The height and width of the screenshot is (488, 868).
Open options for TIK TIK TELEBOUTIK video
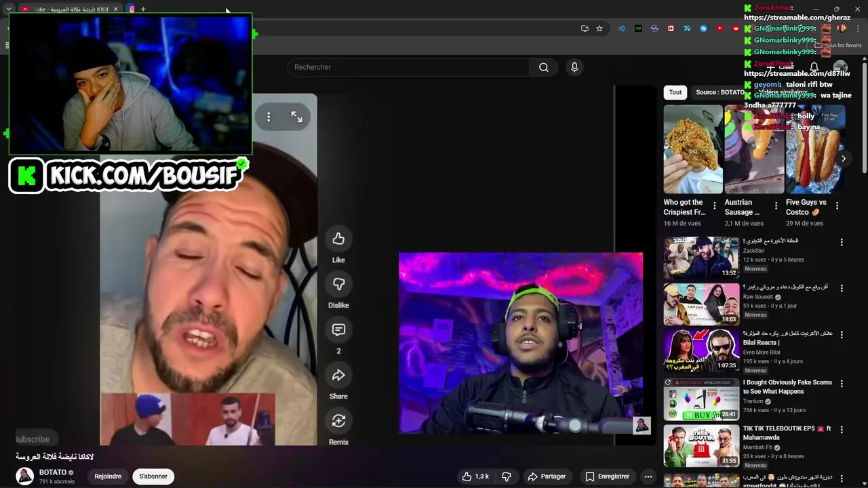click(842, 430)
